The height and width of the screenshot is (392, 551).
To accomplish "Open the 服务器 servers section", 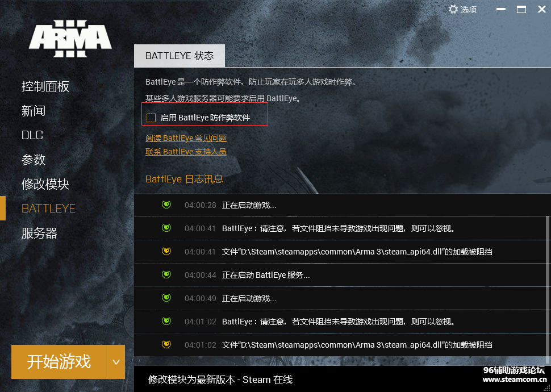I will coord(39,233).
